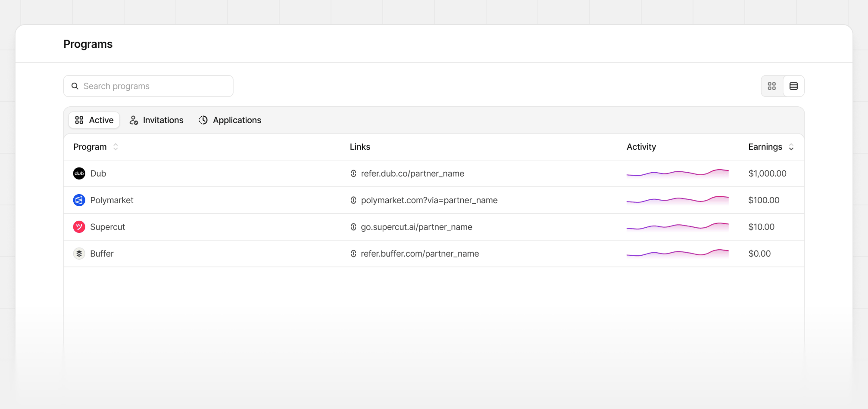Open the Invitations tab
Viewport: 868px width, 409px height.
coord(156,120)
